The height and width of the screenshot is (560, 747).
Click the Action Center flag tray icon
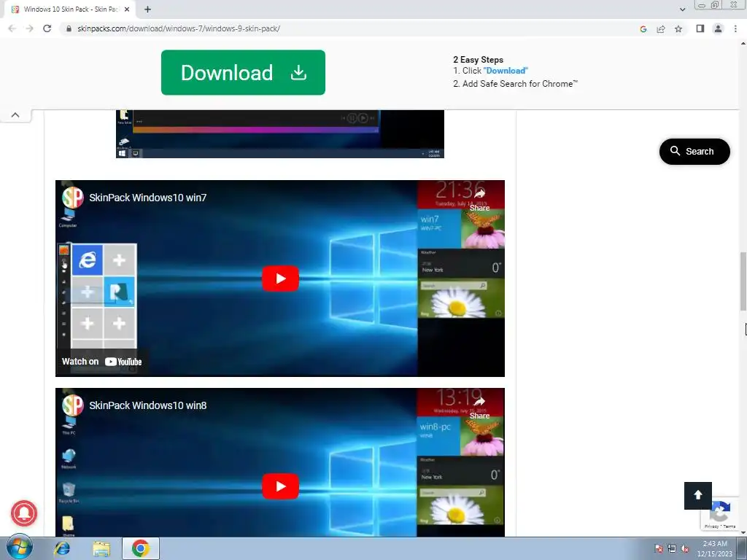click(659, 548)
